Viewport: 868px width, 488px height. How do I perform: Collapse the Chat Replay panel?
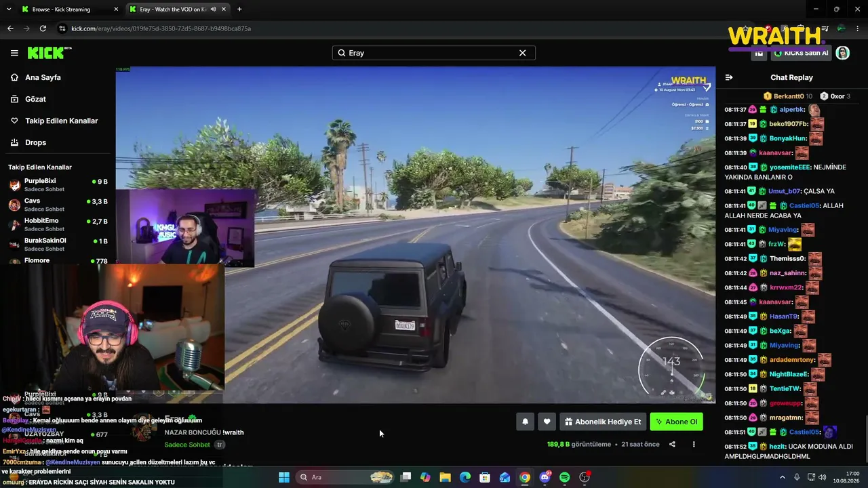[x=729, y=77]
